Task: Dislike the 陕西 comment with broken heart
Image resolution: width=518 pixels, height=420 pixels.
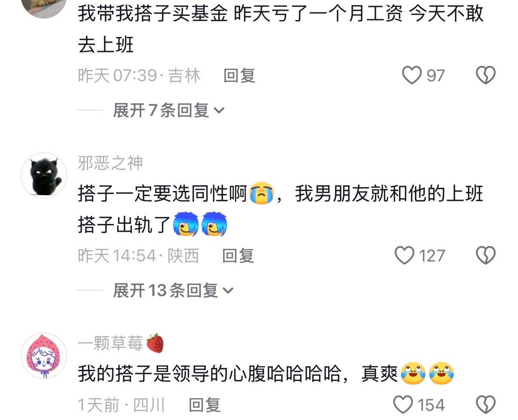Action: [x=486, y=256]
